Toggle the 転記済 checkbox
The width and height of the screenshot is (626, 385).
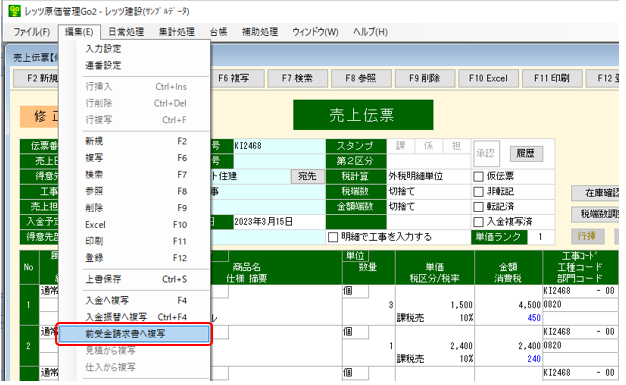click(x=478, y=207)
